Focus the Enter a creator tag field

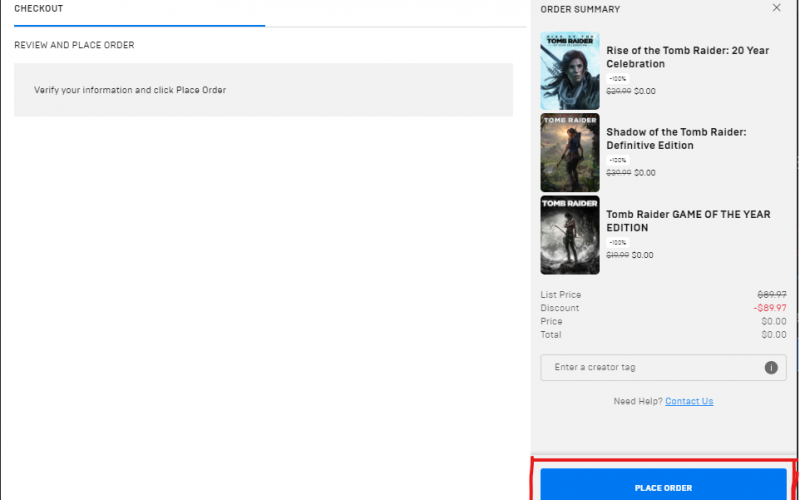coord(663,367)
